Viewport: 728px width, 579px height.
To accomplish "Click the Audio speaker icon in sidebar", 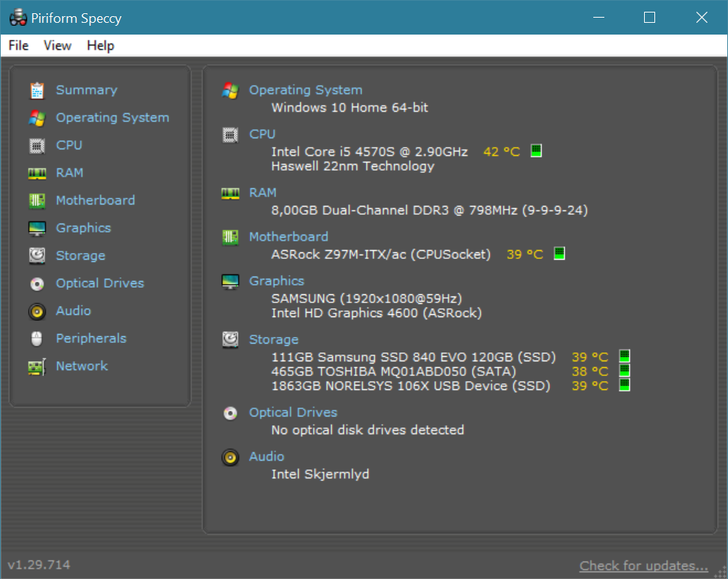I will (37, 311).
